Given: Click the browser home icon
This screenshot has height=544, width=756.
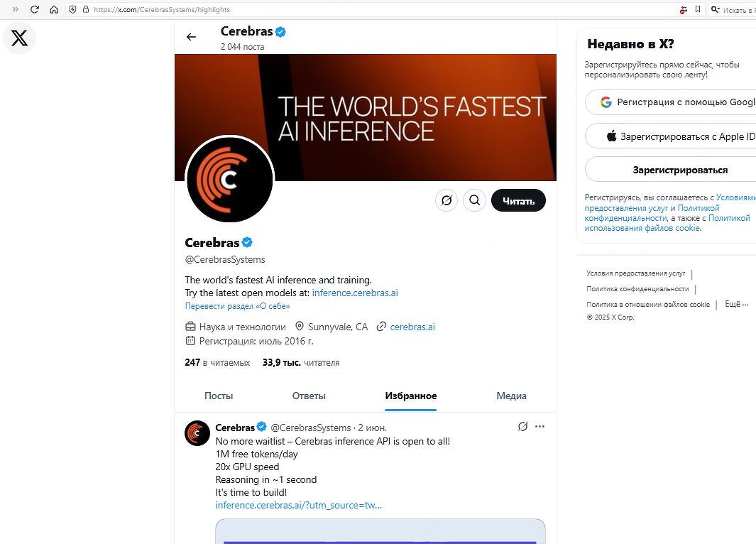Looking at the screenshot, I should pos(54,9).
